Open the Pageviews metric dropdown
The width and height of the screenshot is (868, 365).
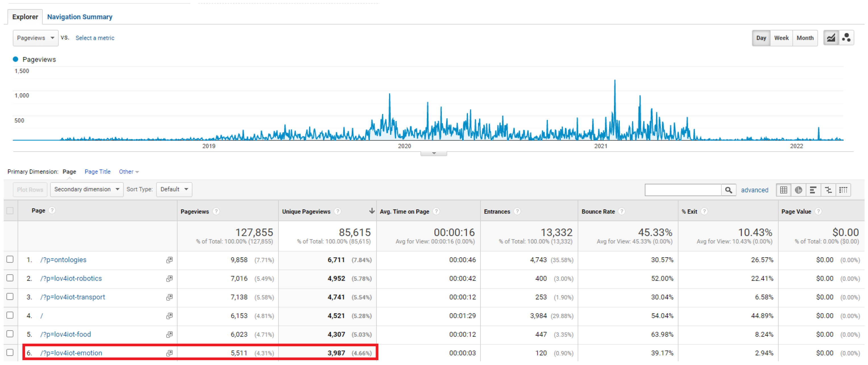pyautogui.click(x=36, y=38)
